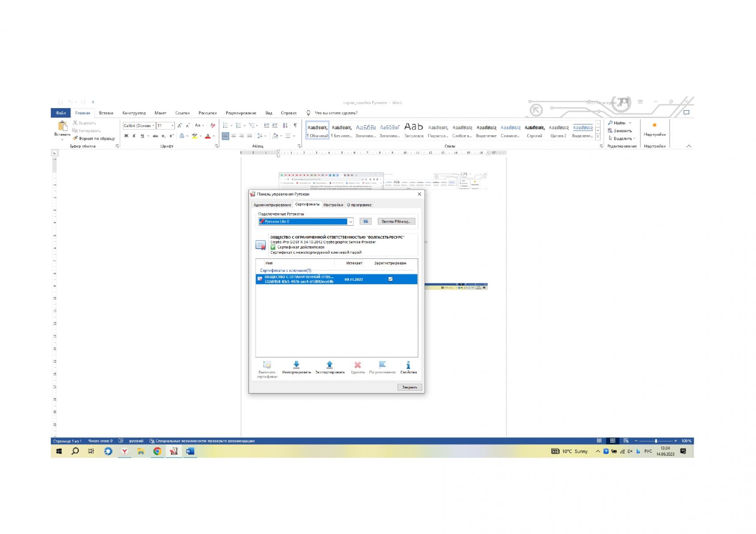This screenshot has width=756, height=534.
Task: Open Yandex Browser from the taskbar
Action: [124, 451]
